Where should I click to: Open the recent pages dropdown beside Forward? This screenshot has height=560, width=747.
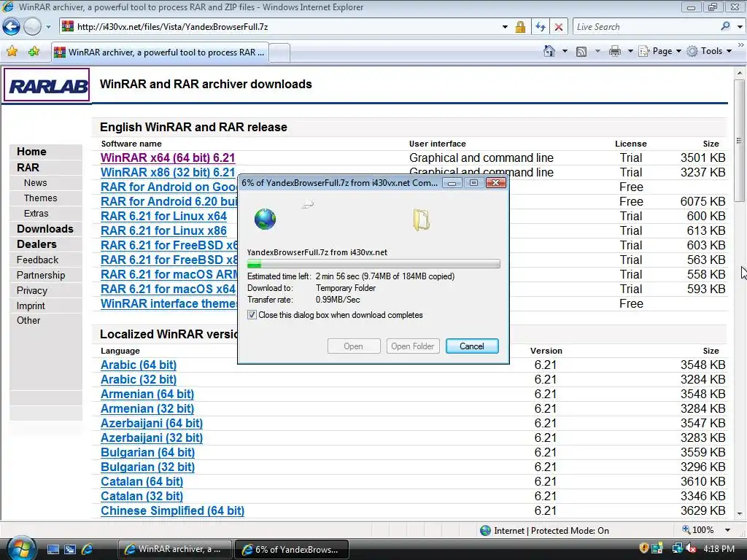(x=48, y=27)
